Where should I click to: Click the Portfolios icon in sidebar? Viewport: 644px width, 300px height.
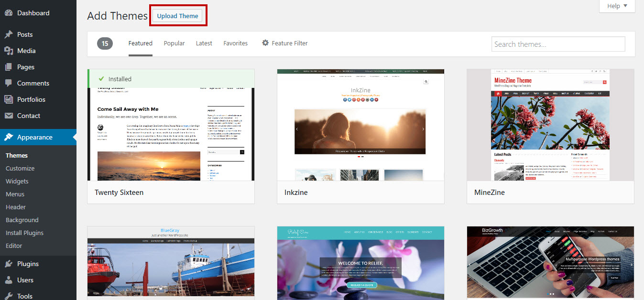click(x=9, y=99)
